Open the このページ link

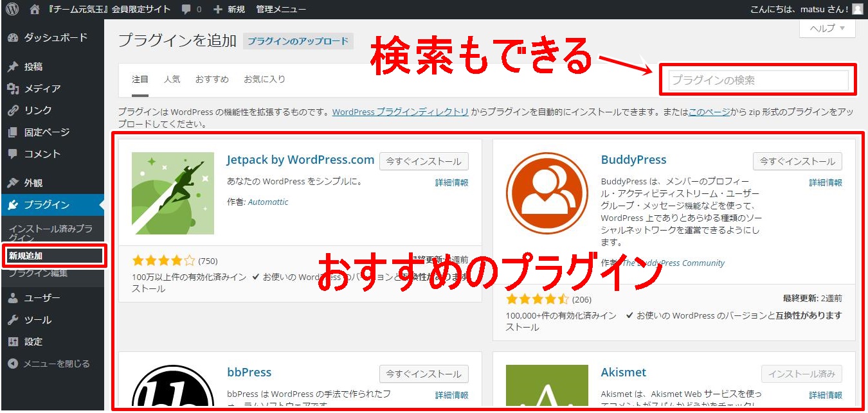coord(709,112)
